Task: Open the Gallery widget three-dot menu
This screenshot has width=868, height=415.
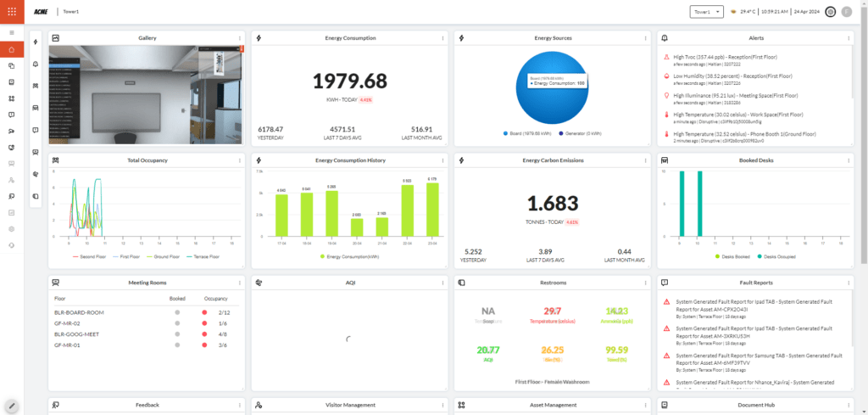Action: click(240, 38)
